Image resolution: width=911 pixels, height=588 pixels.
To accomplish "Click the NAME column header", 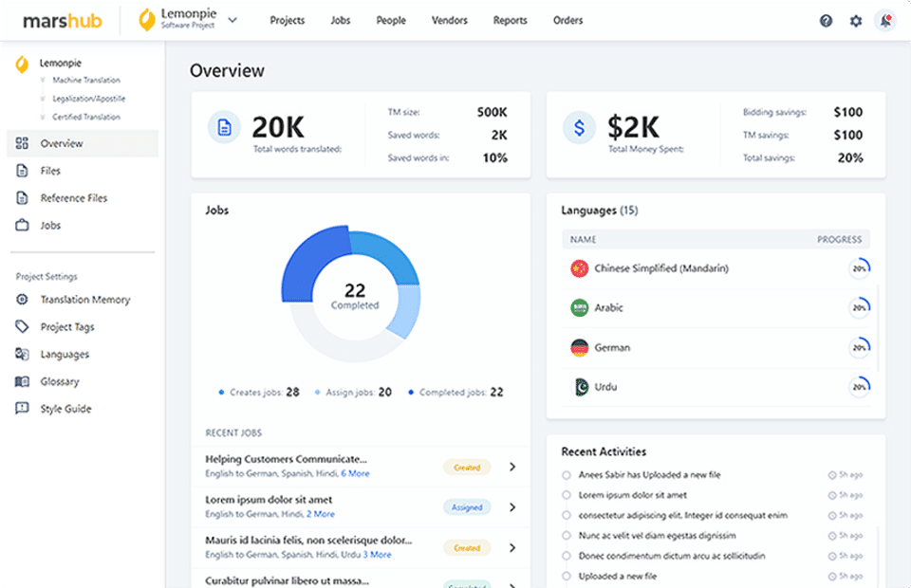I will 583,239.
